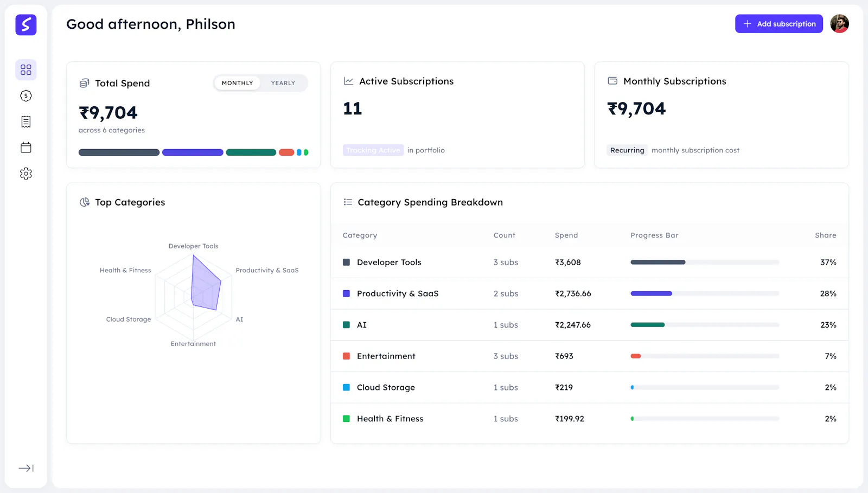Click the Tracking Active badge
Image resolution: width=868 pixels, height=493 pixels.
(x=373, y=150)
